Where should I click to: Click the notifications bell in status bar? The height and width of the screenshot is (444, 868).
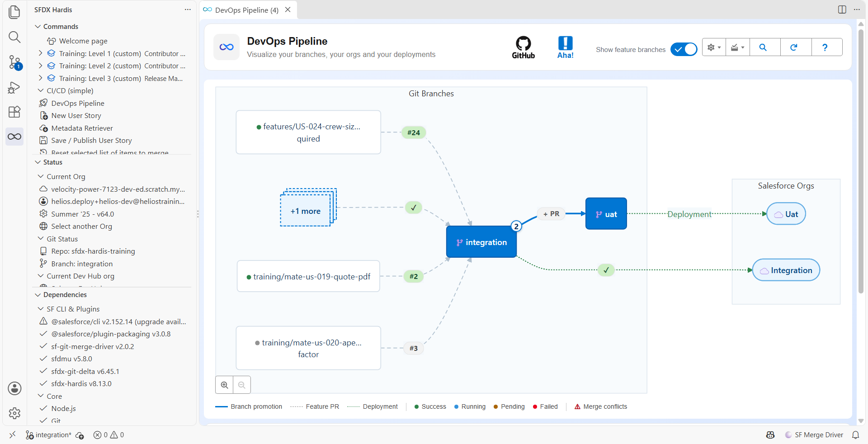855,435
